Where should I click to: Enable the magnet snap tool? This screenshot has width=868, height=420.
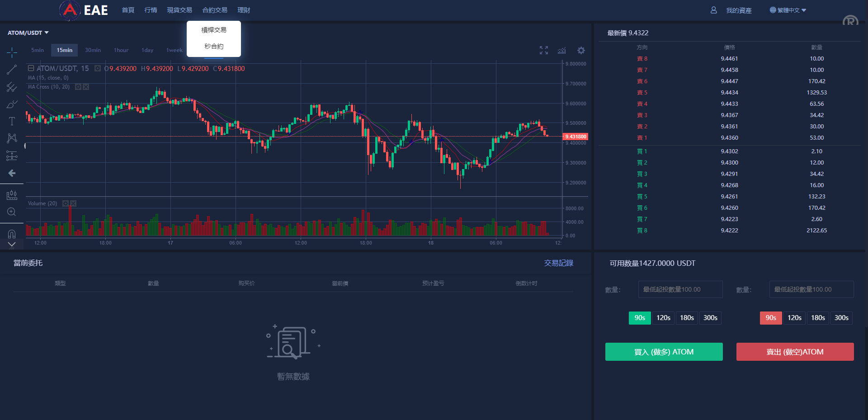[12, 233]
